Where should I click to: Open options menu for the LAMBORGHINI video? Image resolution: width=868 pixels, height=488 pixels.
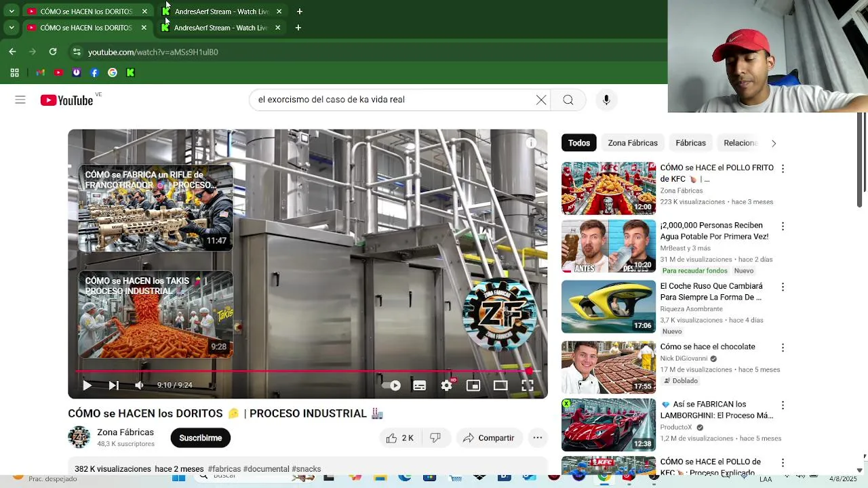pyautogui.click(x=783, y=405)
